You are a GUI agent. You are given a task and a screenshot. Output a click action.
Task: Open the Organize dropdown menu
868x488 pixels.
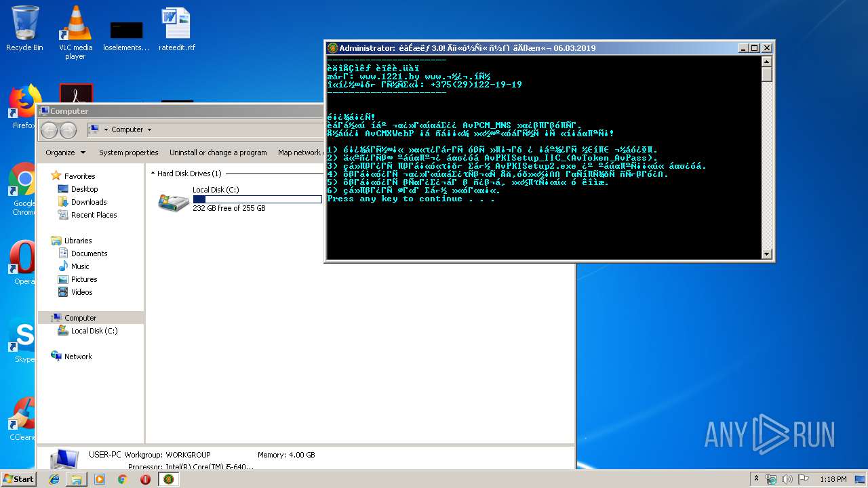point(65,152)
